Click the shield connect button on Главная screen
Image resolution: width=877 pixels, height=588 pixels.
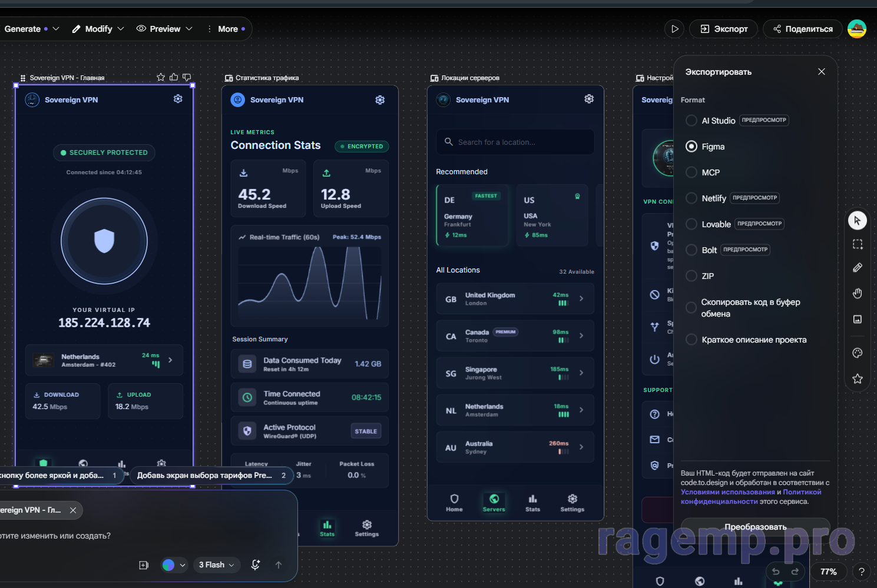click(x=104, y=241)
